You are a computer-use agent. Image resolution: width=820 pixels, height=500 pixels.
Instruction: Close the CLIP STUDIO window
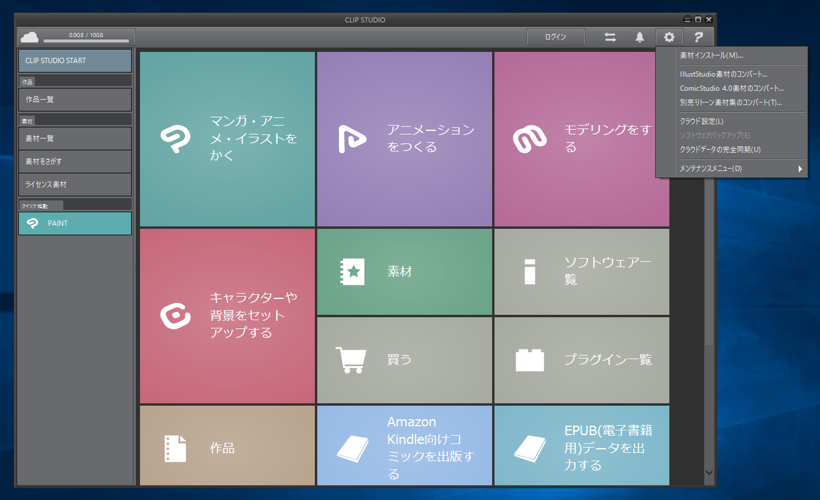[709, 20]
